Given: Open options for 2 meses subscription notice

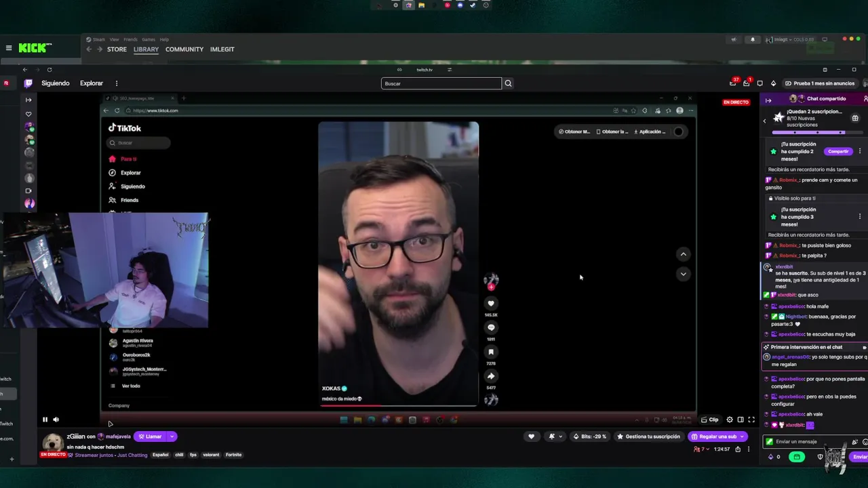Looking at the screenshot, I should (860, 151).
